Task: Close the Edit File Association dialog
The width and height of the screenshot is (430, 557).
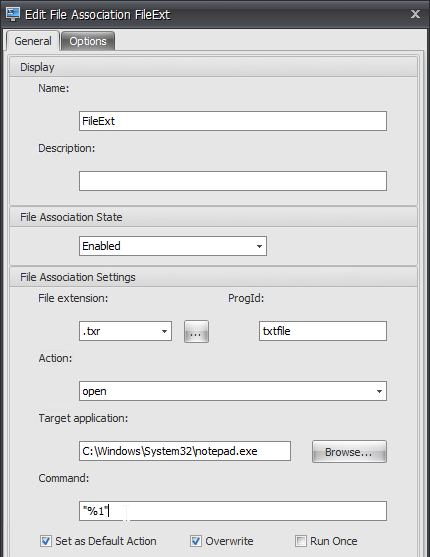Action: pyautogui.click(x=415, y=14)
